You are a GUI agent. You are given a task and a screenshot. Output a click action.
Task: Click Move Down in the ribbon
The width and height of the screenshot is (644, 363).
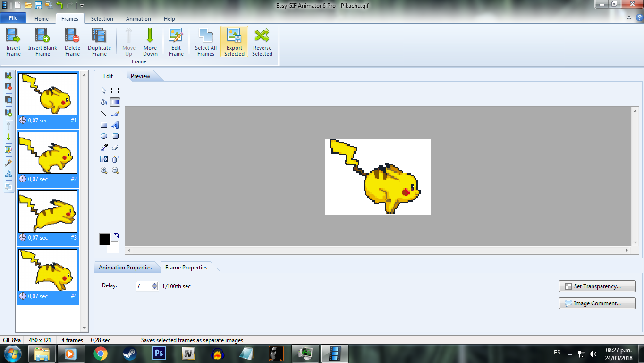pos(150,42)
